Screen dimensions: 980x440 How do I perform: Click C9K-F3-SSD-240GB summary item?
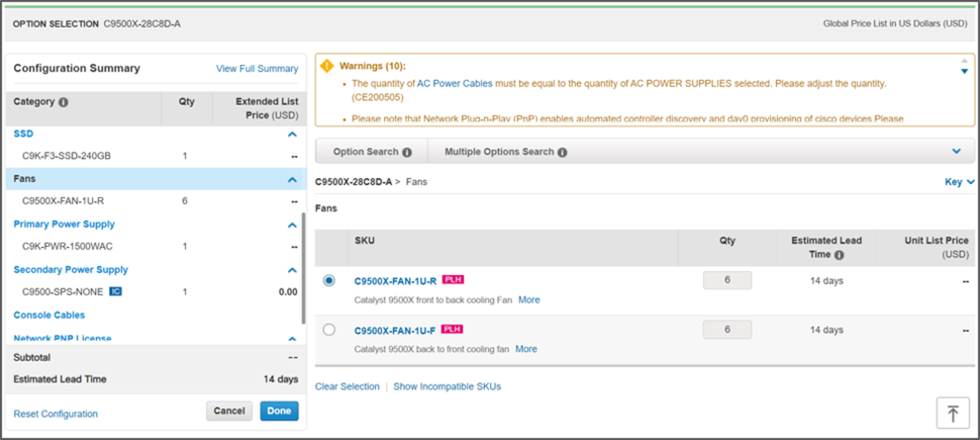click(x=66, y=156)
